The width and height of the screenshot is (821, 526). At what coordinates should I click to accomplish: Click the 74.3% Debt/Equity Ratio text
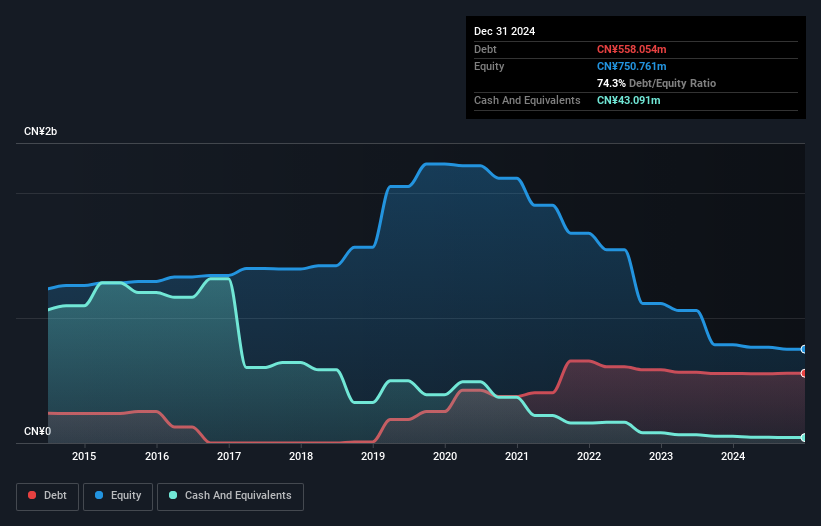click(656, 83)
